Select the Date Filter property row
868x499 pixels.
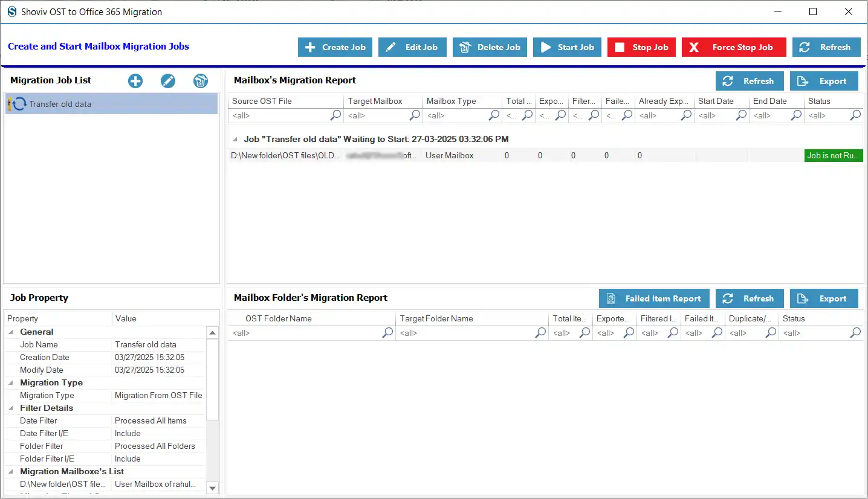[105, 420]
